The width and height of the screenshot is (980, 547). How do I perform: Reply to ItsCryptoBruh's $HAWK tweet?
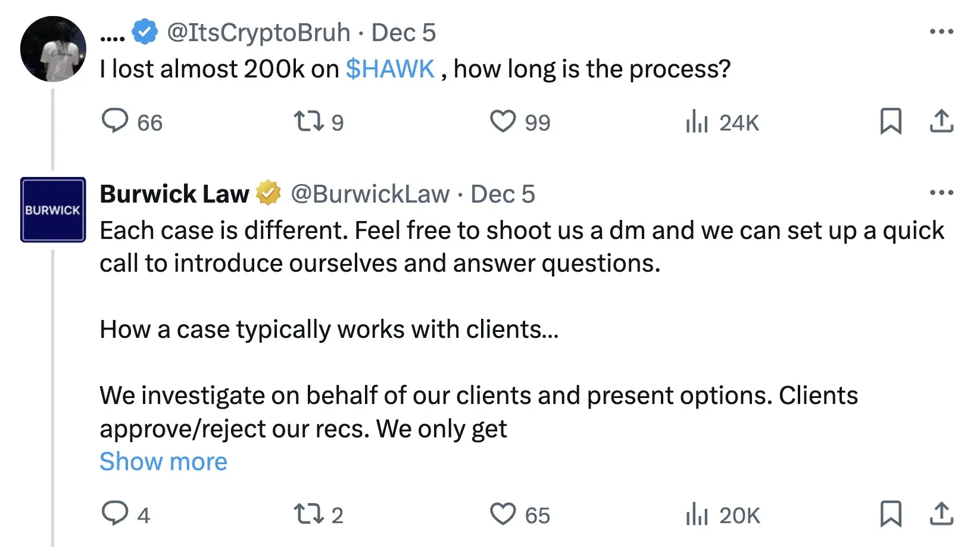pyautogui.click(x=115, y=121)
